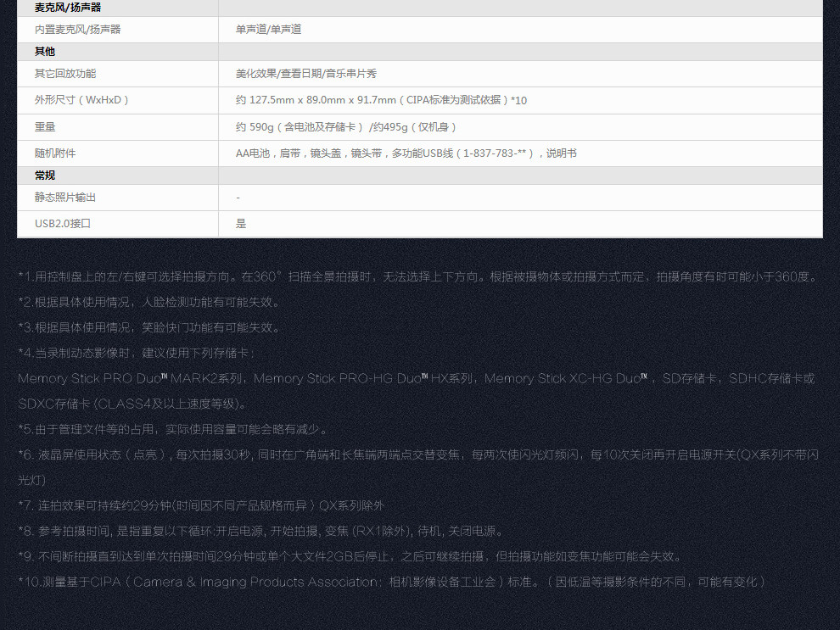The width and height of the screenshot is (840, 630).
Task: Click footnote '*3.根据具体使用情况，笑脸快门功能'
Action: pyautogui.click(x=149, y=327)
